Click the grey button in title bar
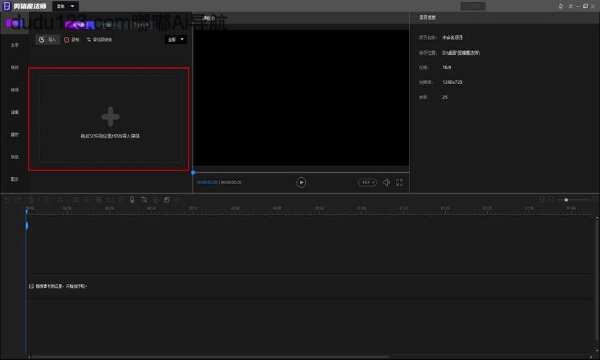Viewport: 600px width, 360px height. pos(473,6)
